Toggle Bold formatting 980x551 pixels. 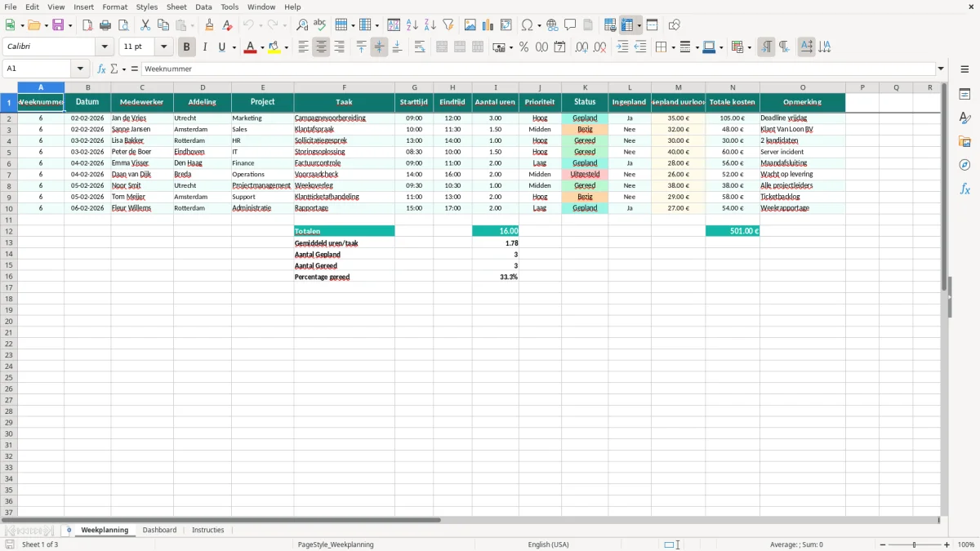[186, 47]
